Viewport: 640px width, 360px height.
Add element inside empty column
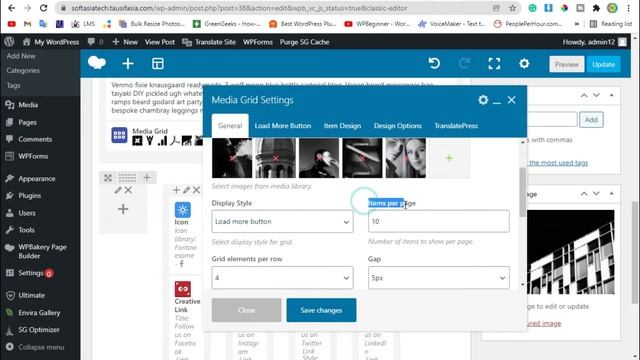[x=123, y=209]
